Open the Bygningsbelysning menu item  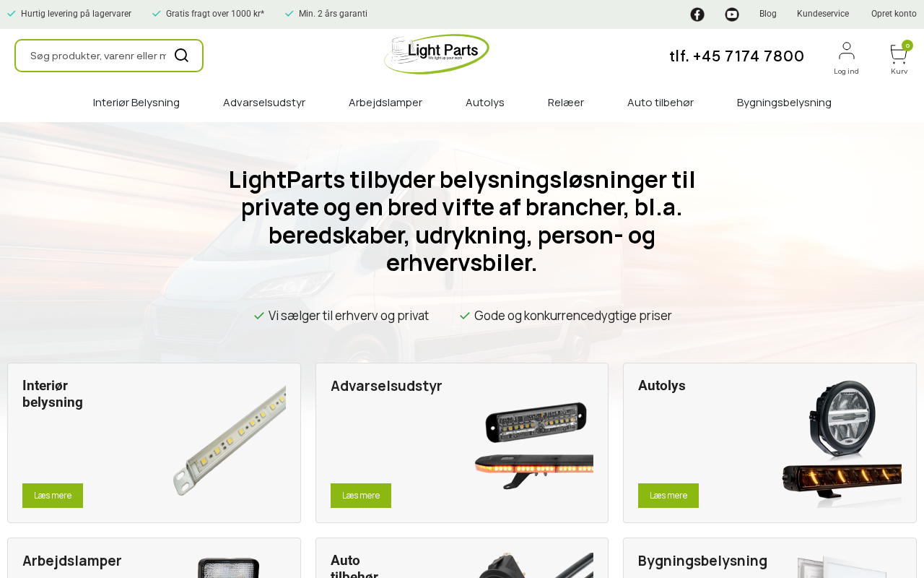pyautogui.click(x=784, y=103)
